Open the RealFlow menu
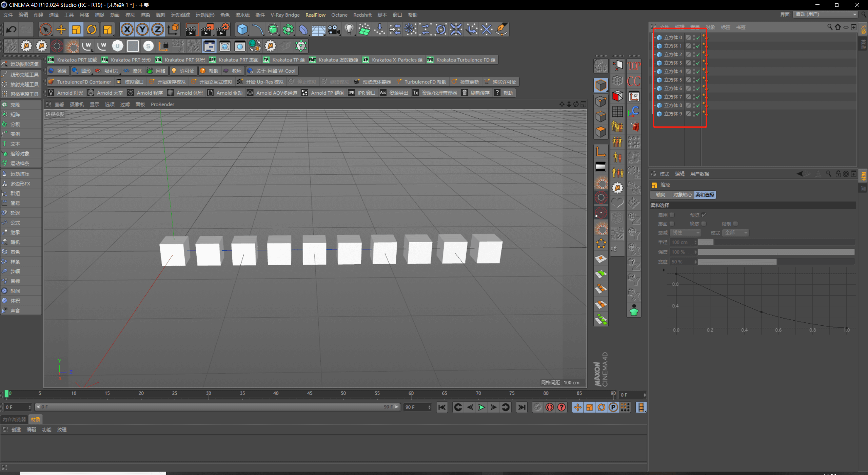The width and height of the screenshot is (868, 475). 315,15
